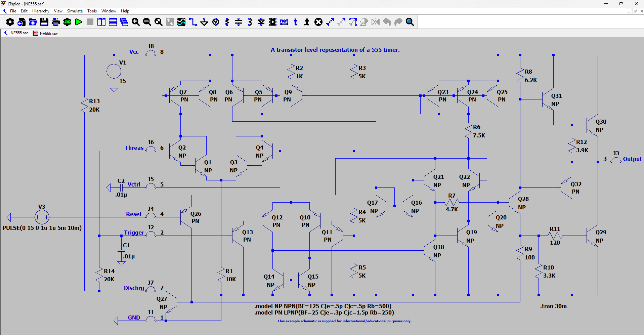Zoom out with the minus magnifier
Viewport: 644px width, 335px height.
[x=147, y=22]
